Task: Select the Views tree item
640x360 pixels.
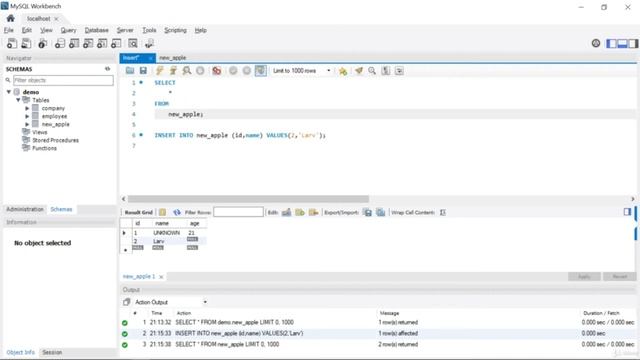Action: coord(40,132)
